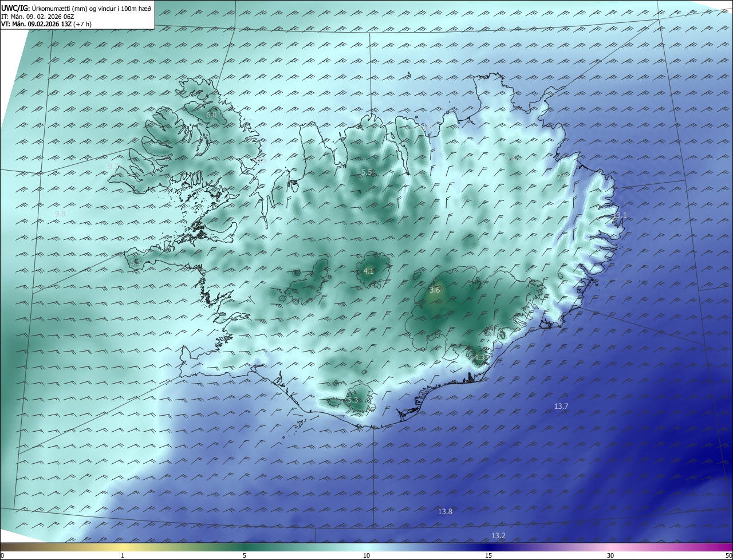Click the colorbar tick label 10

click(x=366, y=555)
